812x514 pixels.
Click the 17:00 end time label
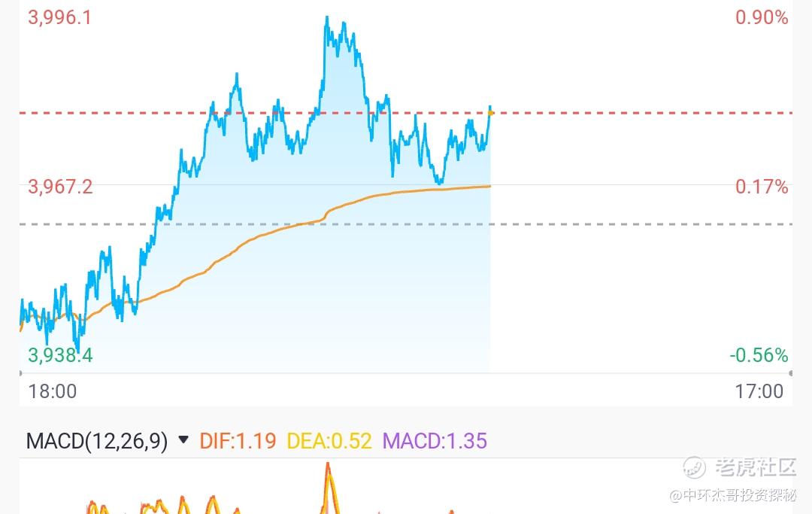(x=759, y=391)
